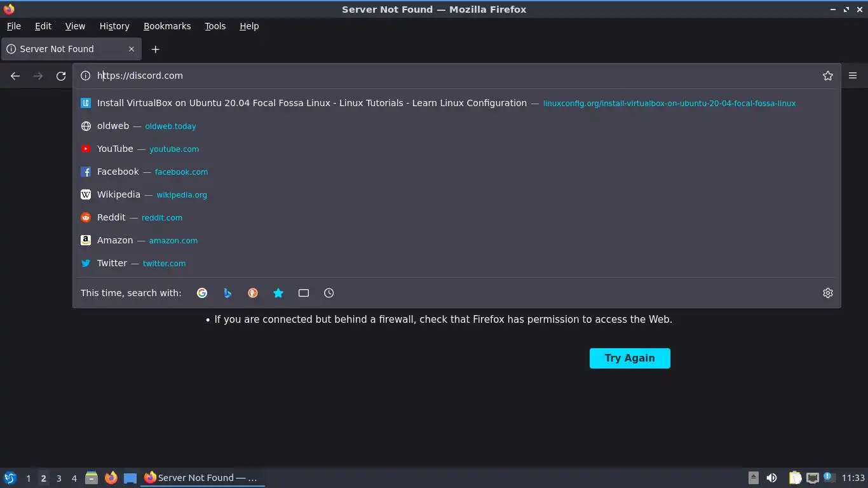The width and height of the screenshot is (868, 488).
Task: Open the Amazon suggestion
Action: point(456,240)
